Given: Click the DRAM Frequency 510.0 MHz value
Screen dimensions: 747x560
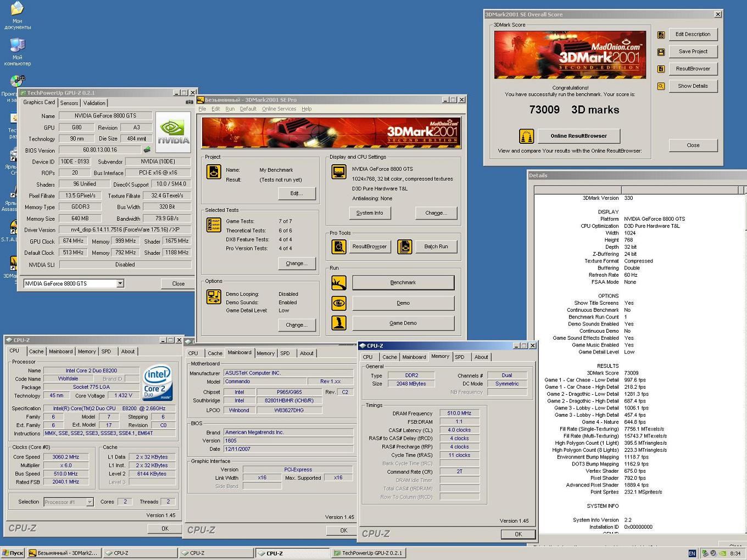Looking at the screenshot, I should (x=459, y=413).
